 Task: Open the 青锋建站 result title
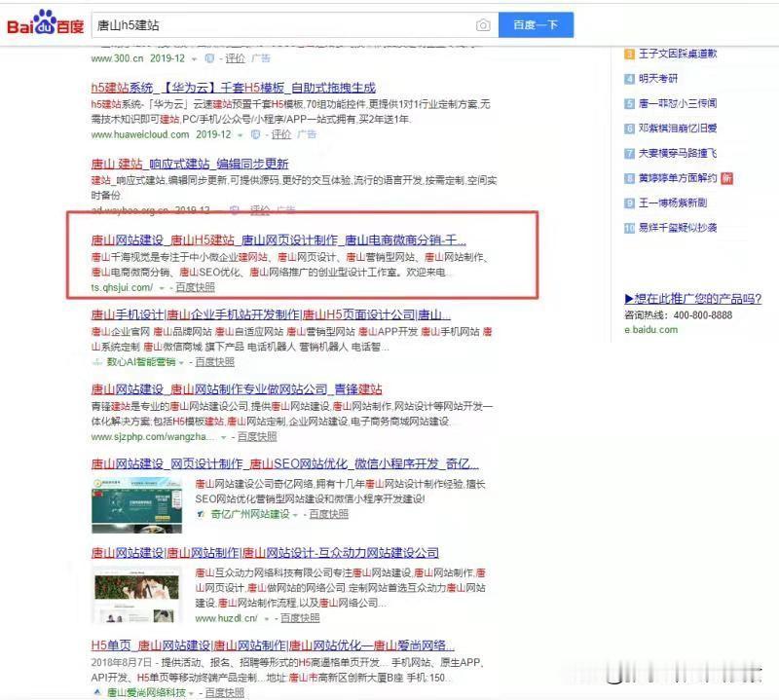tap(237, 389)
